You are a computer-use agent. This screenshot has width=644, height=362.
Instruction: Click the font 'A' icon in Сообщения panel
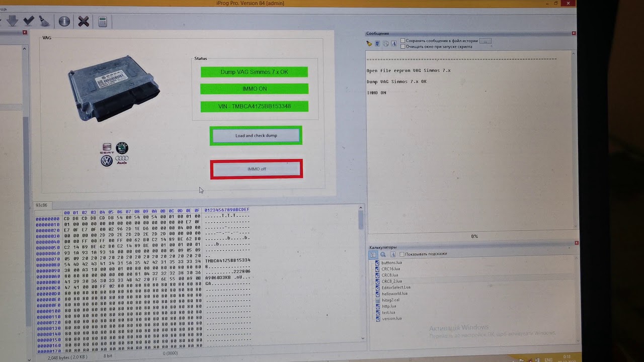point(393,44)
